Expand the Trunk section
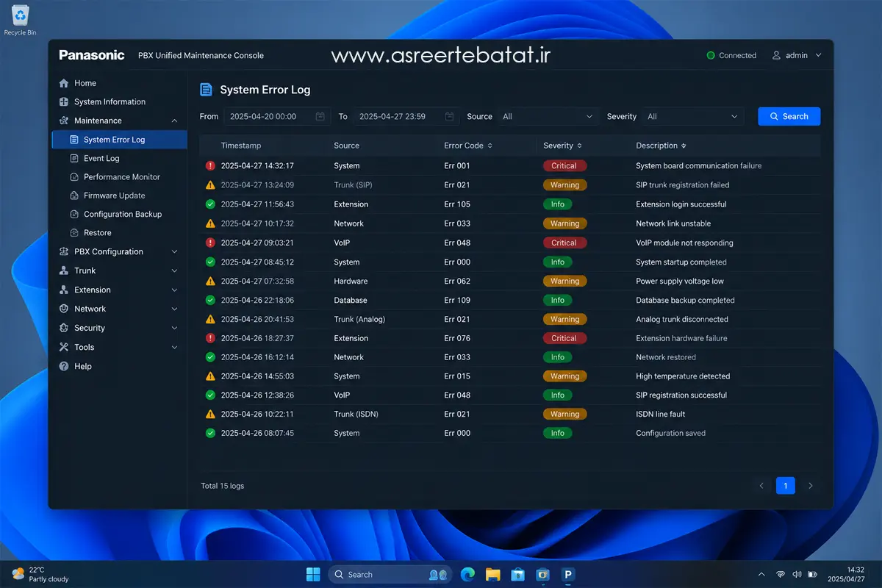The width and height of the screenshot is (882, 588). pos(174,270)
